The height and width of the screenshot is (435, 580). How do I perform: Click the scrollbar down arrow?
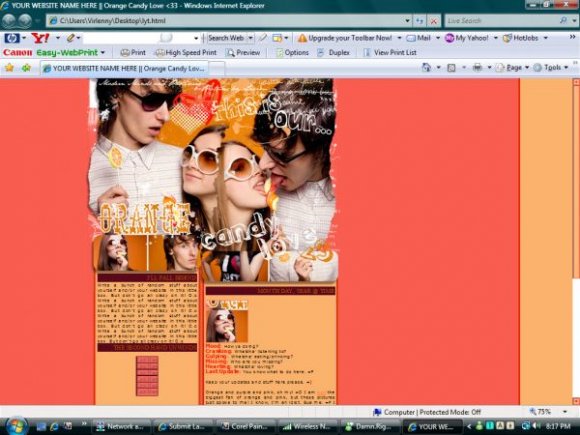coord(576,401)
